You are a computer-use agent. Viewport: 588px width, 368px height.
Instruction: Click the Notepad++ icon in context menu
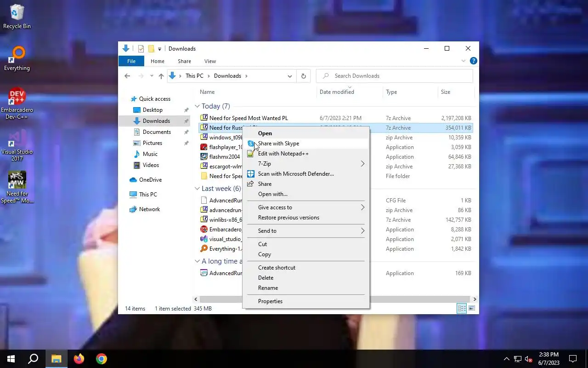tap(251, 154)
